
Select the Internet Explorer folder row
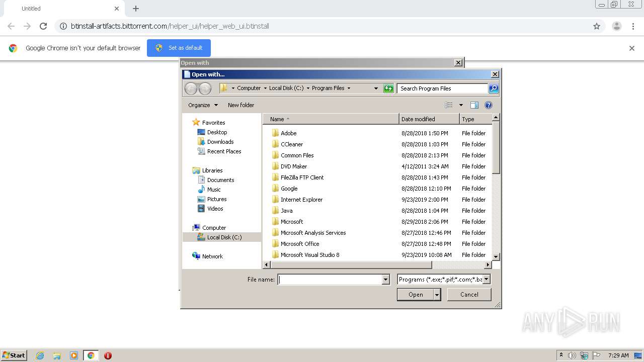click(x=378, y=199)
